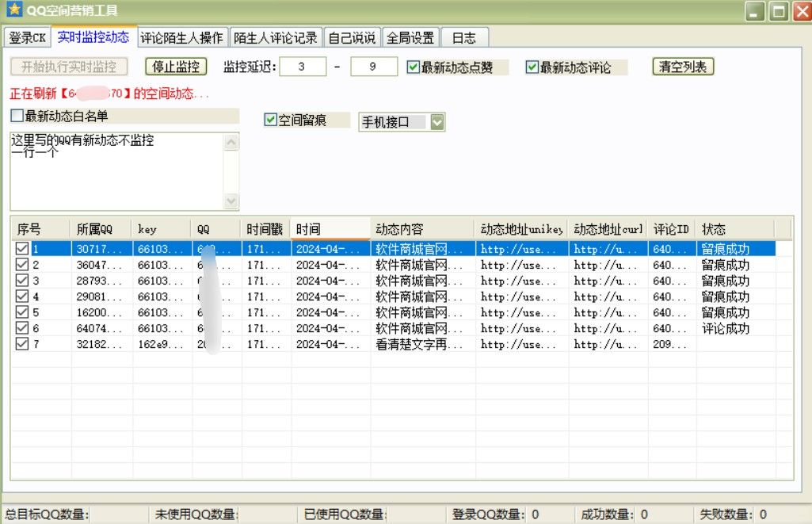812x524 pixels.
Task: Switch to 评论陌生人操作 tab
Action: click(x=181, y=38)
